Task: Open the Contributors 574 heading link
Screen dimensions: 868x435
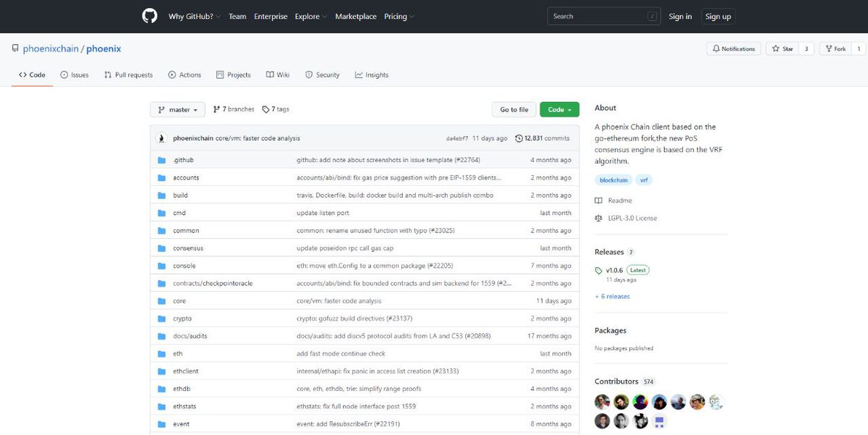Action: pos(625,381)
